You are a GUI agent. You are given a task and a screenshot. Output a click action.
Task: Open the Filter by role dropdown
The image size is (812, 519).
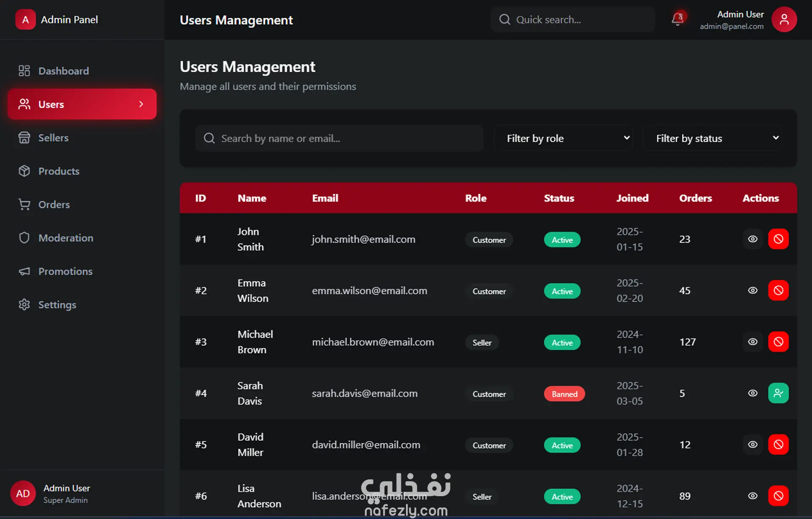(563, 138)
